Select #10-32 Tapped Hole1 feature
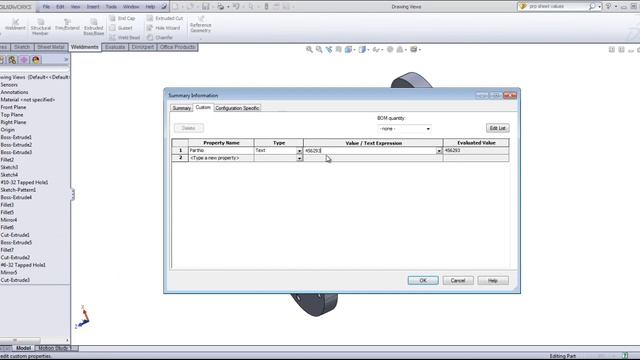Screen dimensions: 640x360 (24, 182)
